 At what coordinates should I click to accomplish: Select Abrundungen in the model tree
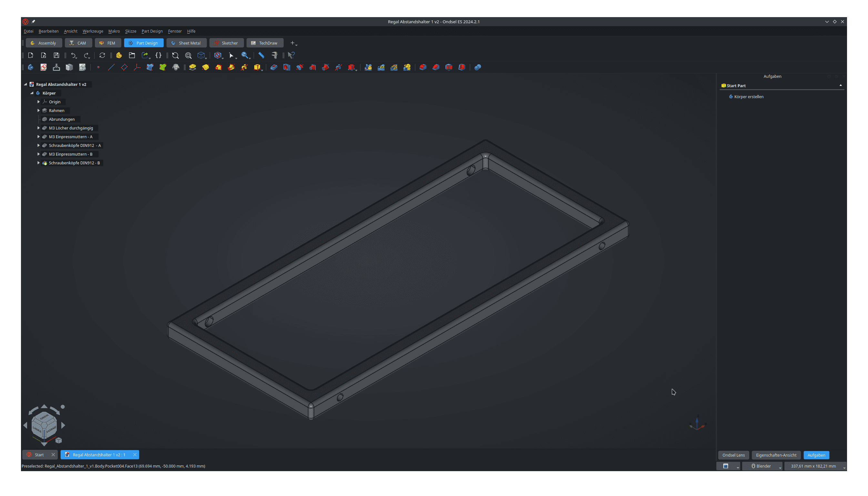click(62, 119)
